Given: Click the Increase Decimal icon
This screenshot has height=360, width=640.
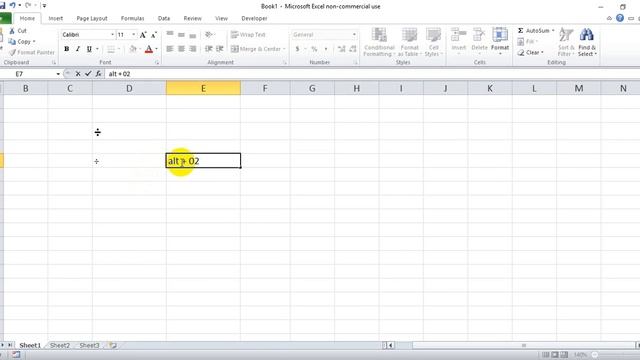Looking at the screenshot, I should pos(342,49).
